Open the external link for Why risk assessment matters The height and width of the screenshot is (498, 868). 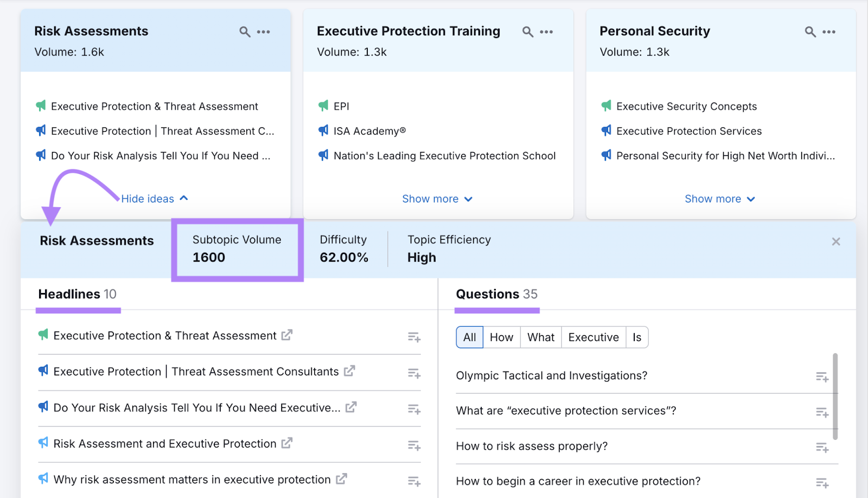(341, 479)
